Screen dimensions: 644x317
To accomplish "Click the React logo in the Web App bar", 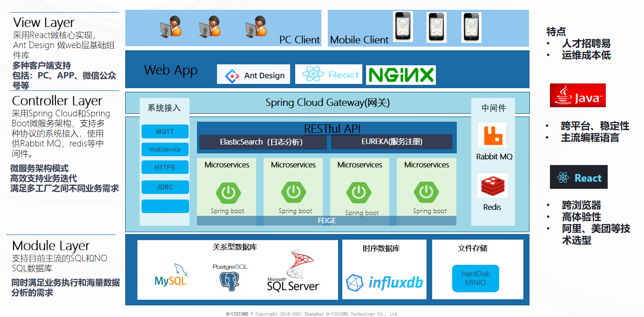I will (x=329, y=74).
